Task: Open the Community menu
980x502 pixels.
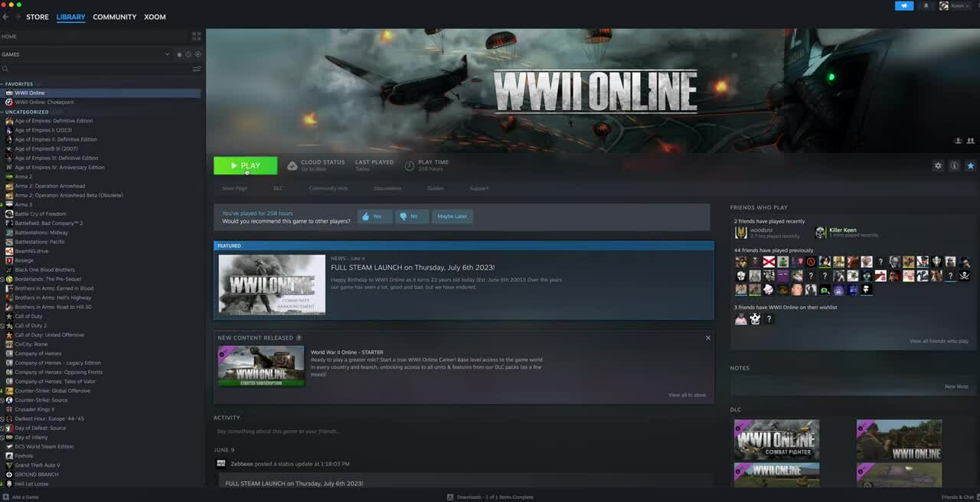Action: coord(115,17)
